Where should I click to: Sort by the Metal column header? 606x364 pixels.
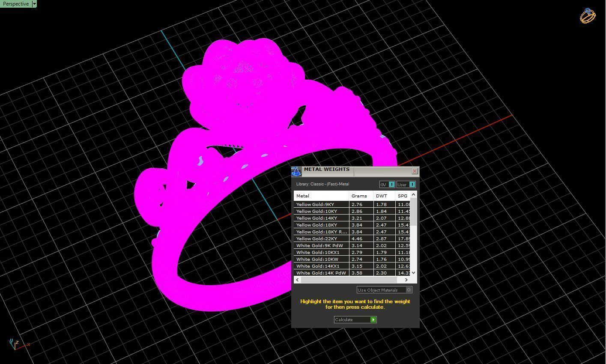point(320,196)
